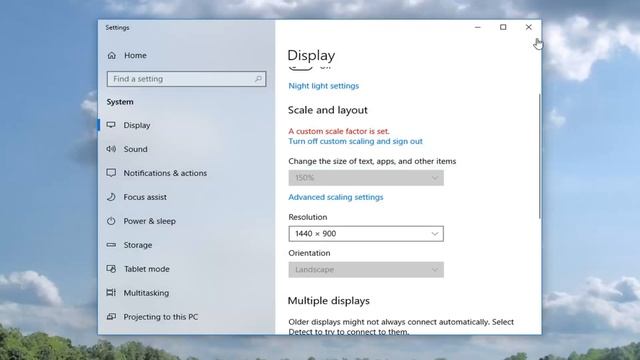Maximize the Settings window
The height and width of the screenshot is (360, 640).
(x=503, y=27)
